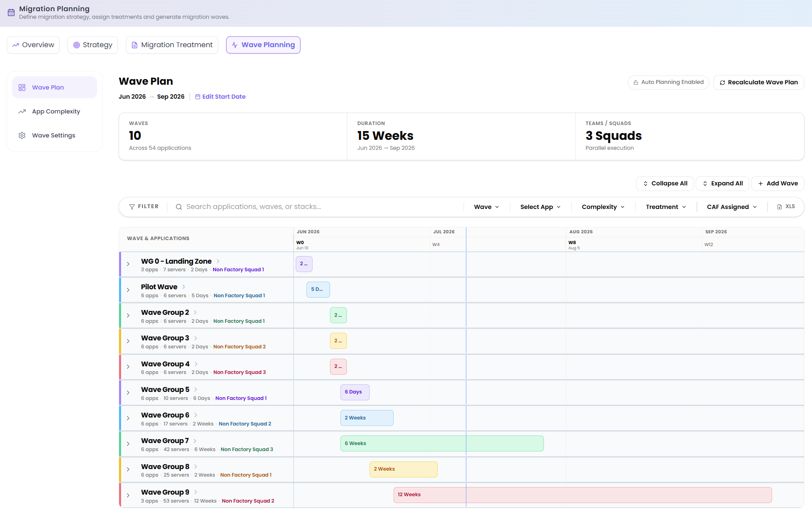Click the W0 Jun 10 week marker
The width and height of the screenshot is (812, 515).
tap(302, 245)
